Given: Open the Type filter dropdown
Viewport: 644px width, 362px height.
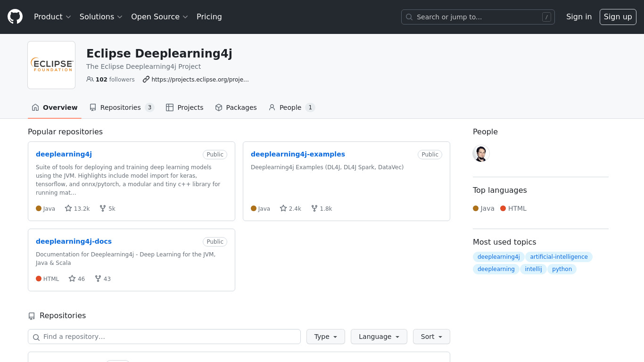Looking at the screenshot, I should coord(326,337).
